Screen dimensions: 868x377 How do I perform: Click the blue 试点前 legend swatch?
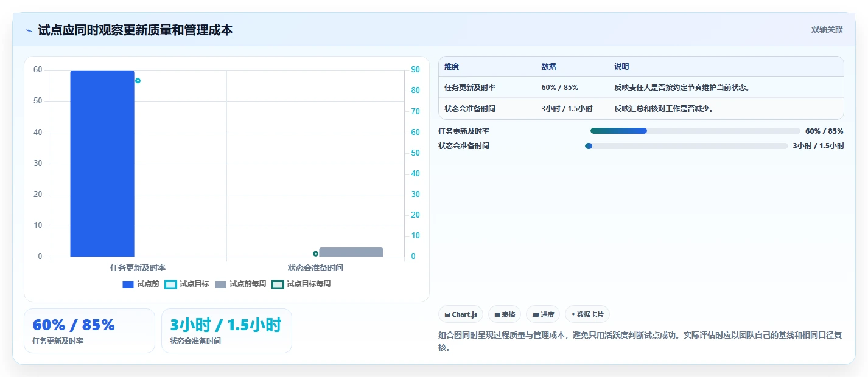(x=128, y=284)
